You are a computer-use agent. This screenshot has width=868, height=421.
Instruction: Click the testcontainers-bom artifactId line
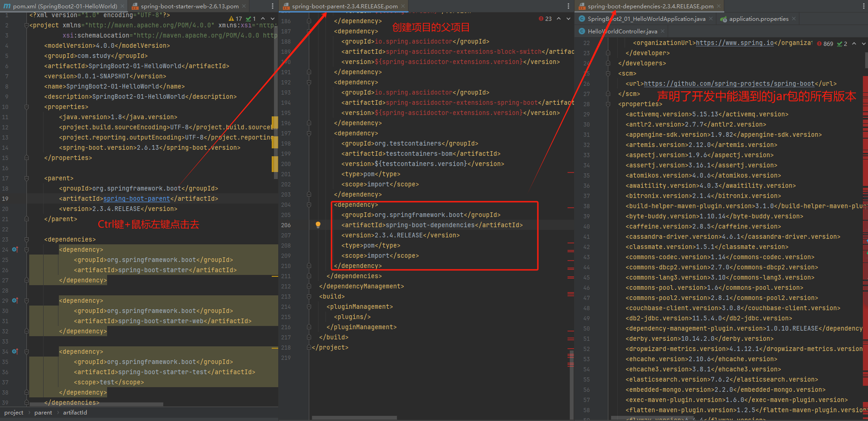coord(421,153)
